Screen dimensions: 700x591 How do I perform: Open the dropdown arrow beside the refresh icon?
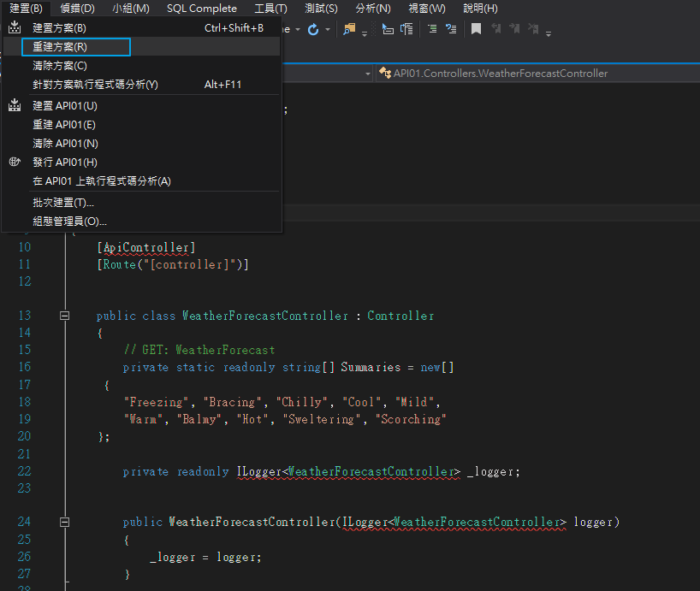[328, 29]
